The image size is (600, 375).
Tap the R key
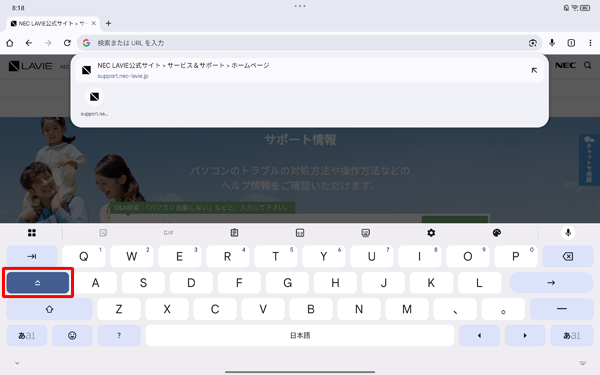coord(227,256)
